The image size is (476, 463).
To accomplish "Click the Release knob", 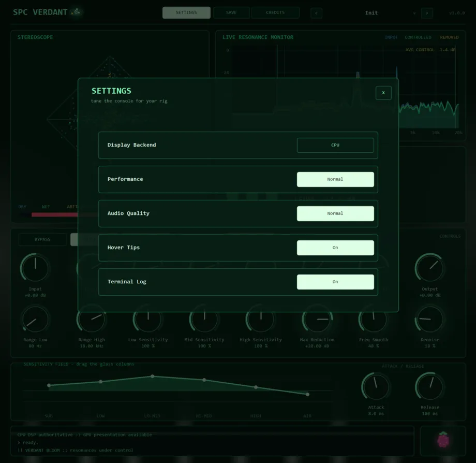I will [x=430, y=386].
